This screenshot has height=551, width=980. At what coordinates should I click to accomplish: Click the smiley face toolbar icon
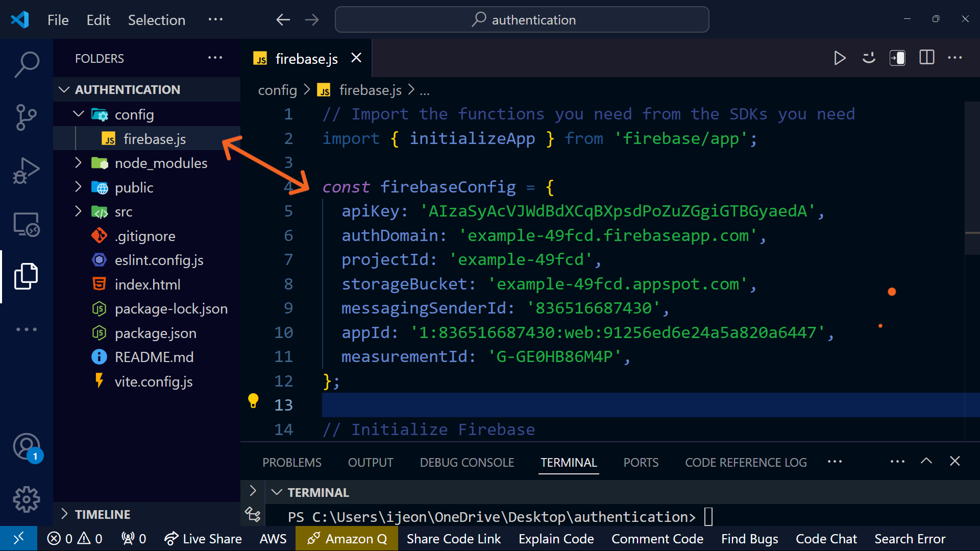click(x=869, y=58)
